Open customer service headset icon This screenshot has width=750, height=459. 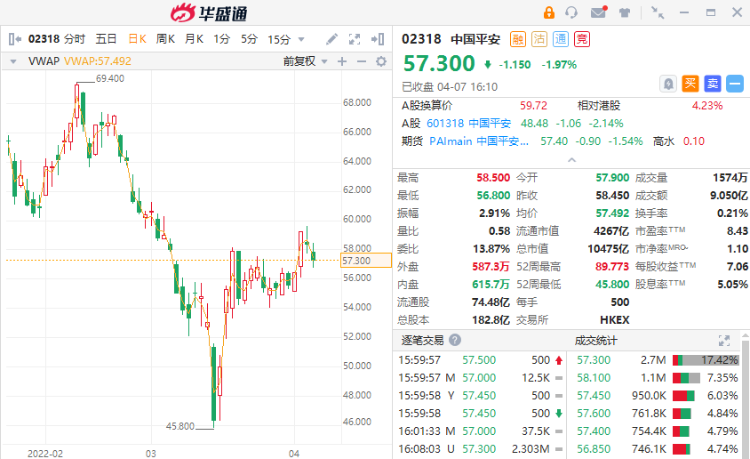[x=571, y=12]
